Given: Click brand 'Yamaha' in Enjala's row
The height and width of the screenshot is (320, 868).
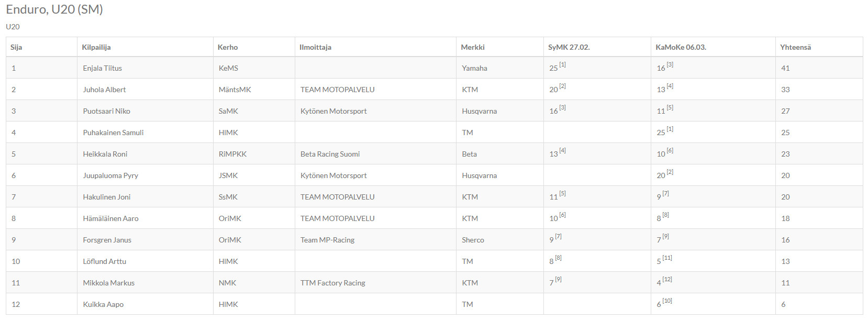Looking at the screenshot, I should [474, 68].
